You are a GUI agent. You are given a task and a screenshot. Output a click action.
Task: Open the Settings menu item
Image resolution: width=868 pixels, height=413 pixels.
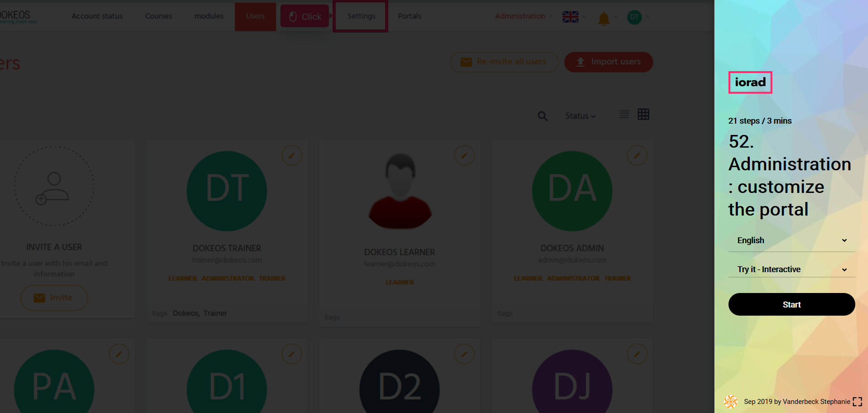click(x=361, y=16)
